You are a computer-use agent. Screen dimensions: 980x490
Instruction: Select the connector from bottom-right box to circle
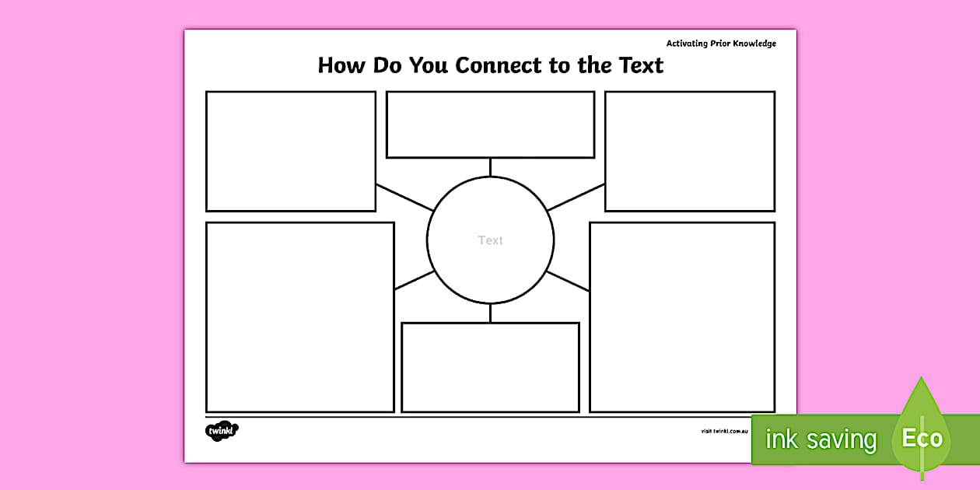pyautogui.click(x=568, y=282)
